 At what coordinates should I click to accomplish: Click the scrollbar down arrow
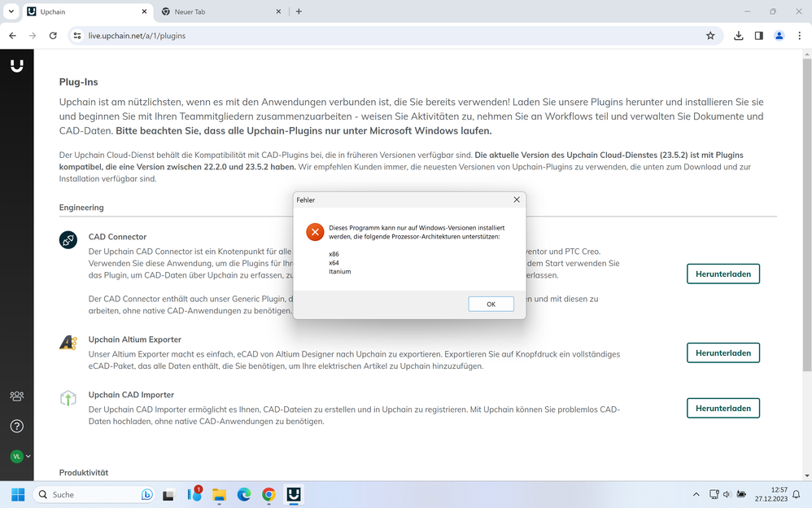tap(807, 475)
